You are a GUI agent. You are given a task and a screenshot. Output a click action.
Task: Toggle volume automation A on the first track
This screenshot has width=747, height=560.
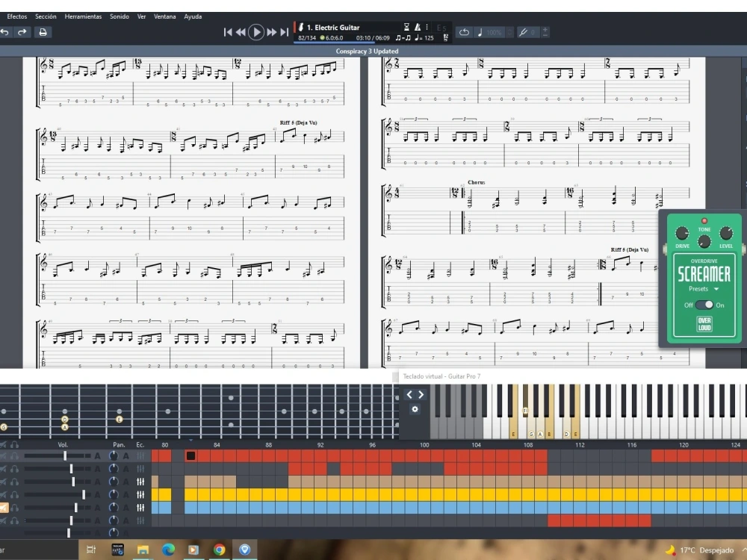(97, 456)
